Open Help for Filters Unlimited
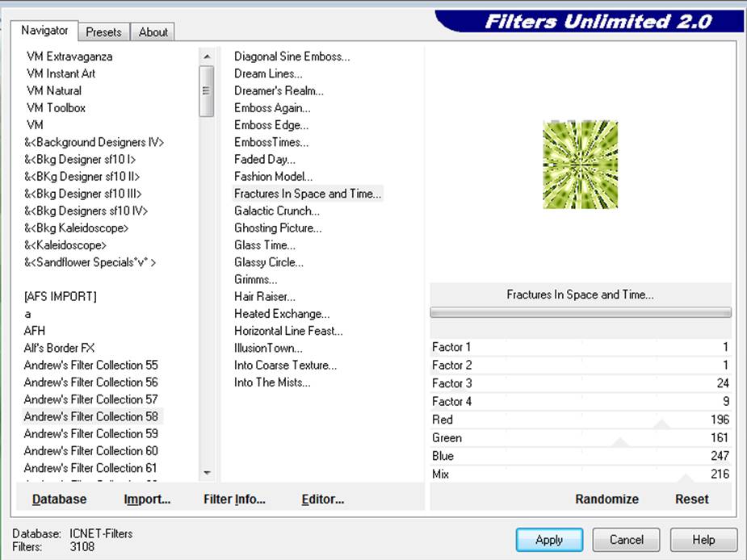 pos(703,540)
